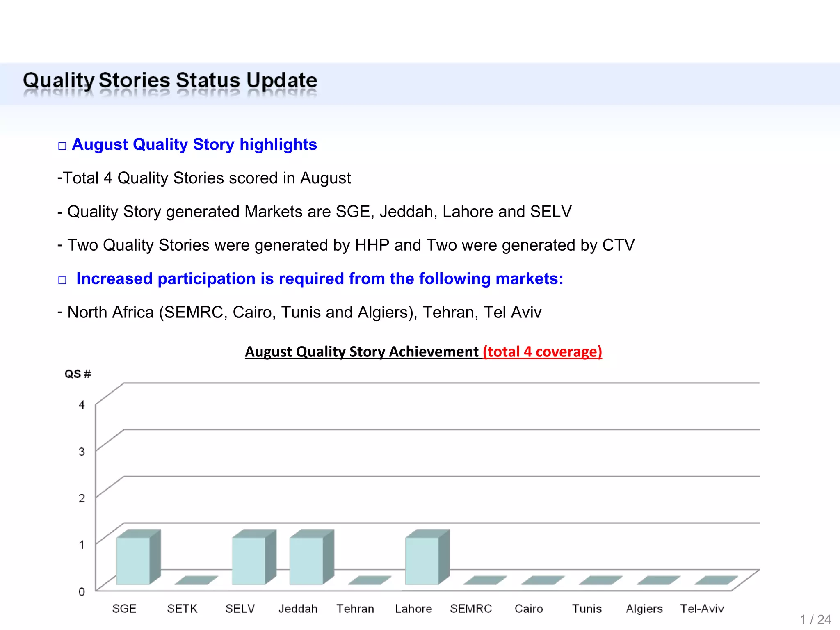
Task: Click the Tehran axis label
Action: coord(355,609)
